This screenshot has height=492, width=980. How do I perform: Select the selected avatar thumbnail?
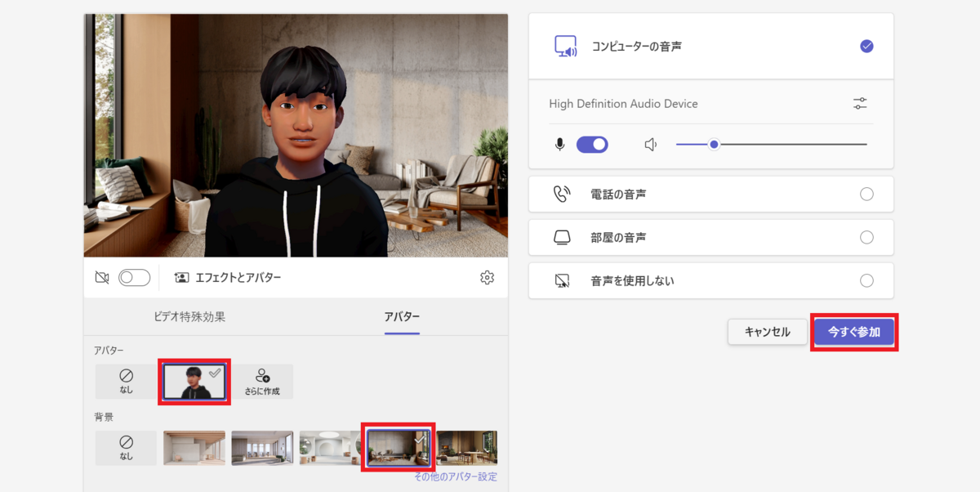tap(194, 382)
